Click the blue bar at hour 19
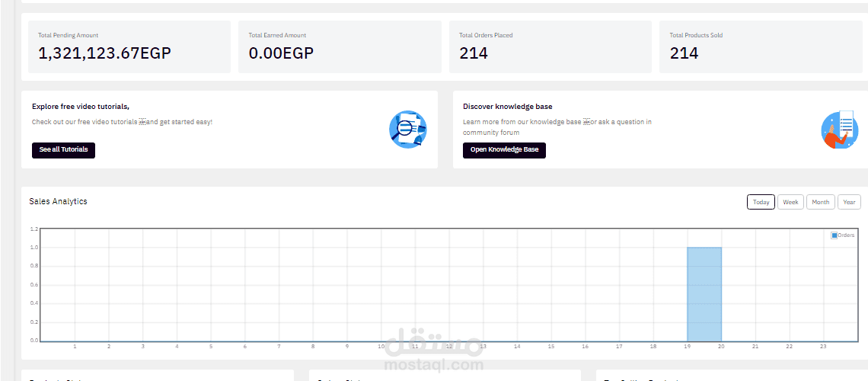Screen dimensions: 868x381 click(x=704, y=294)
